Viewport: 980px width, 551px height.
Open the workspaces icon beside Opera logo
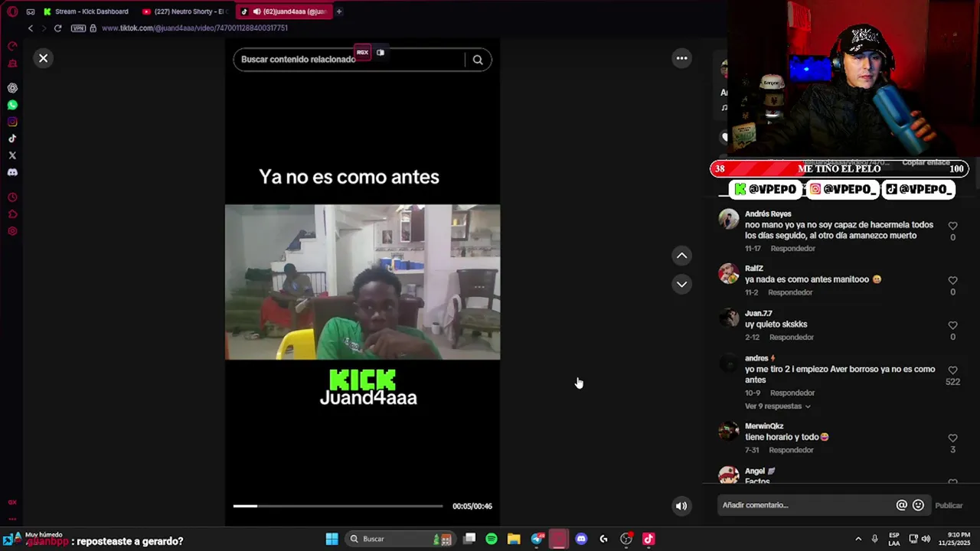coord(31,11)
